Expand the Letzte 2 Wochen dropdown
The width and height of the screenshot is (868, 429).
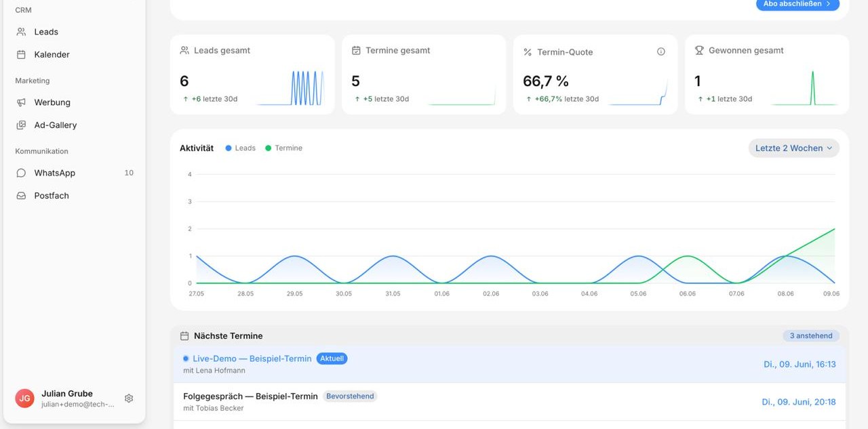[793, 148]
